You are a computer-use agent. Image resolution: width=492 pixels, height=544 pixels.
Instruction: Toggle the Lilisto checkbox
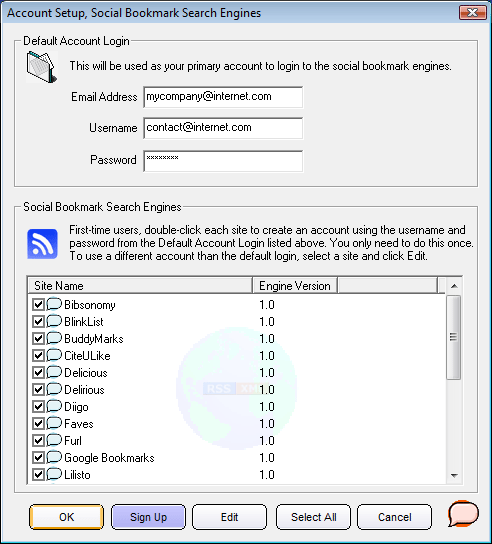[x=38, y=474]
